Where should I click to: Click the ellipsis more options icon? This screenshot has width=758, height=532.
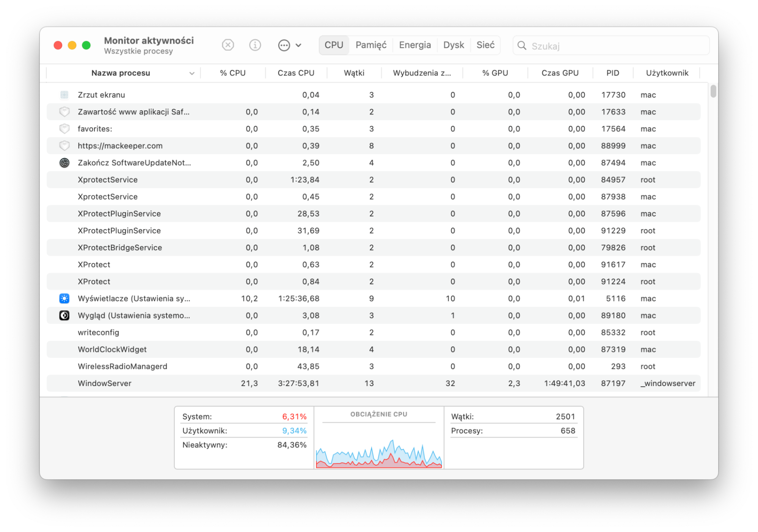(284, 45)
